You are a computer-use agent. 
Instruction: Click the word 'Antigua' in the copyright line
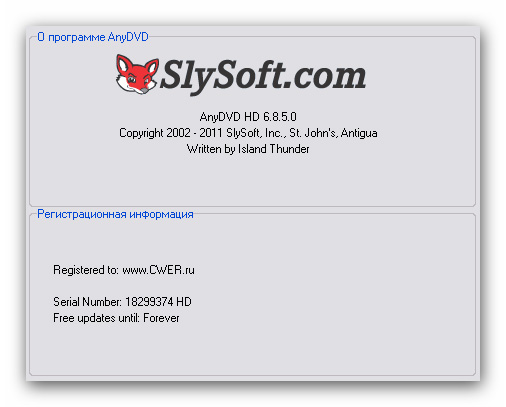359,133
